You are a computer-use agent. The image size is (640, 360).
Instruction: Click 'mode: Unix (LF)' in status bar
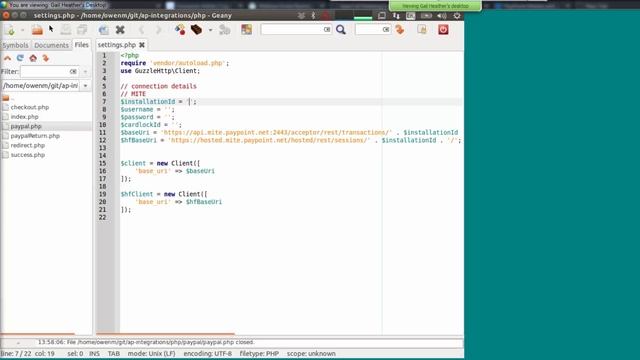(151, 353)
